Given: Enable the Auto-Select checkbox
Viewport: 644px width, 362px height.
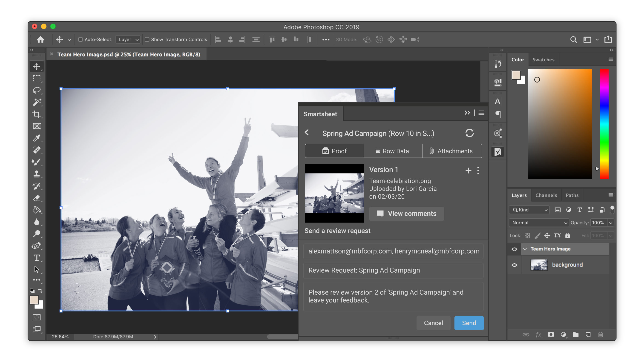Looking at the screenshot, I should pyautogui.click(x=80, y=40).
